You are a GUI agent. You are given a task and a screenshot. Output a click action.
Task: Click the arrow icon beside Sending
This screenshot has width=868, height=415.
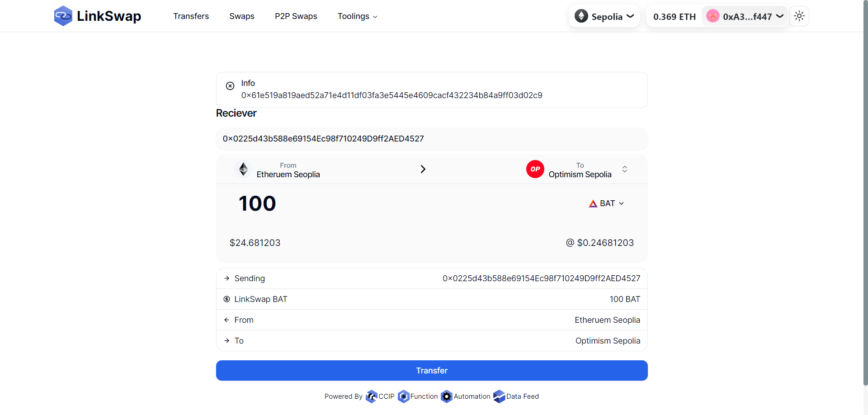(x=227, y=278)
